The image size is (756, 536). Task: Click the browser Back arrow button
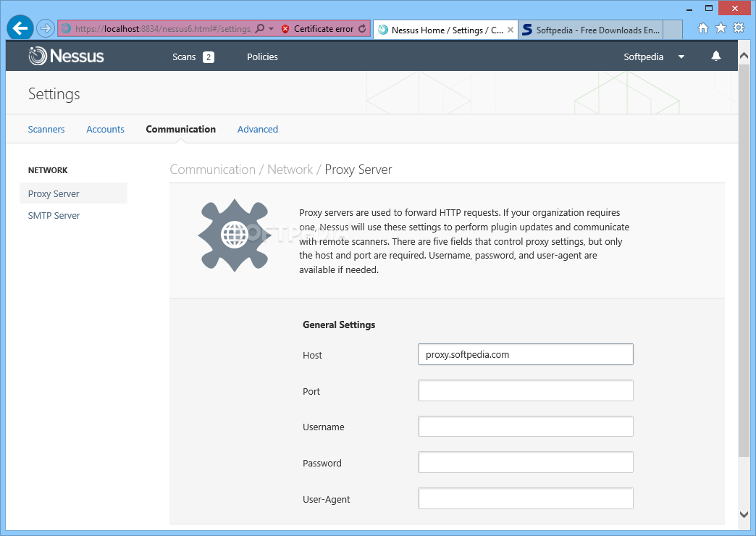[x=20, y=28]
